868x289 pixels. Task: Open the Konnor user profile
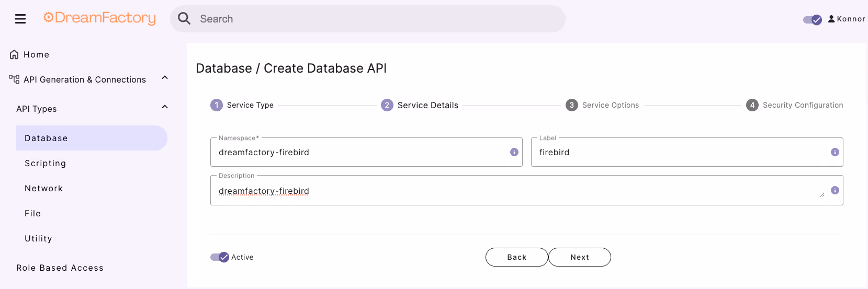pos(847,19)
